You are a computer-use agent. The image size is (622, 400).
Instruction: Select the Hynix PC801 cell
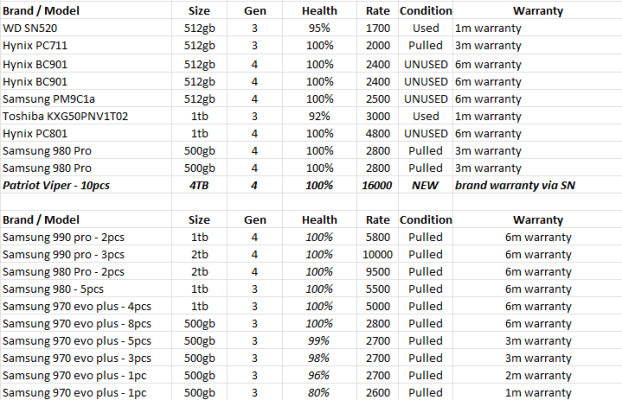tap(86, 133)
